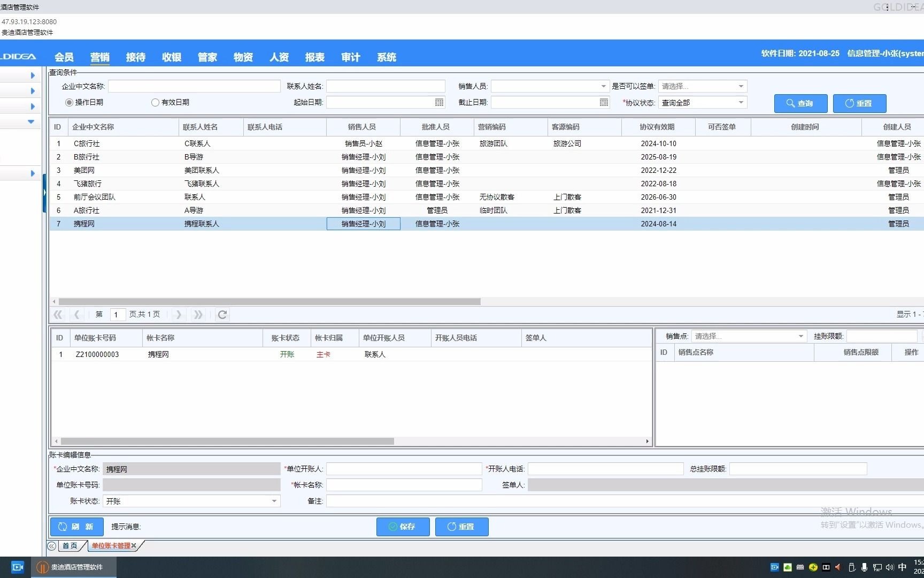Go to next page of results
Screen dimensions: 924x578
[179, 315]
